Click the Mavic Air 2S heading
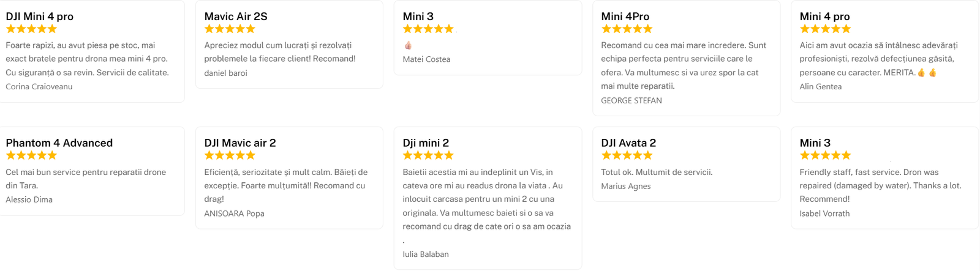 pos(236,17)
